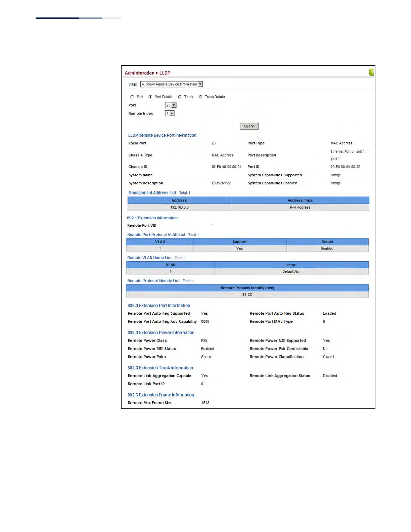Select the Port radio button
411x532 pixels.
coord(132,97)
